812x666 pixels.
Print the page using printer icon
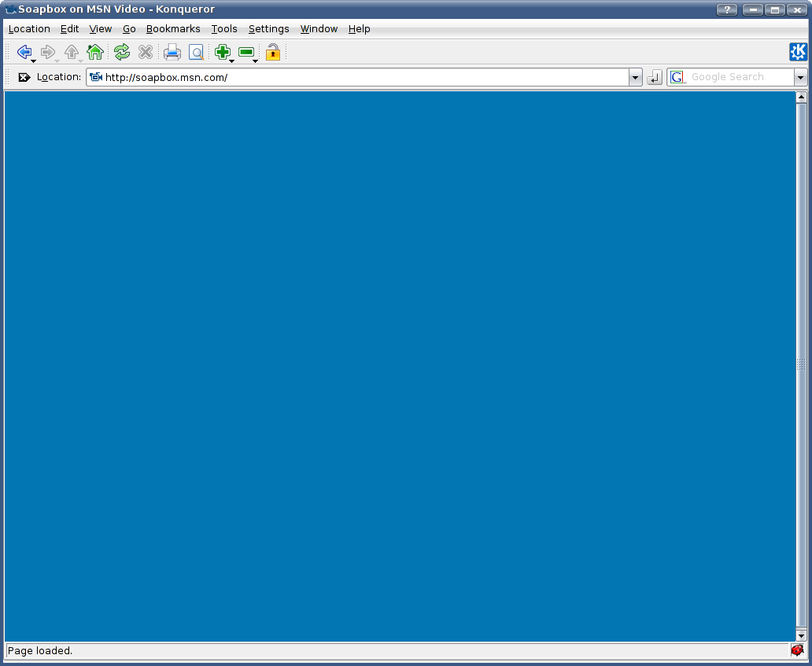(x=172, y=52)
